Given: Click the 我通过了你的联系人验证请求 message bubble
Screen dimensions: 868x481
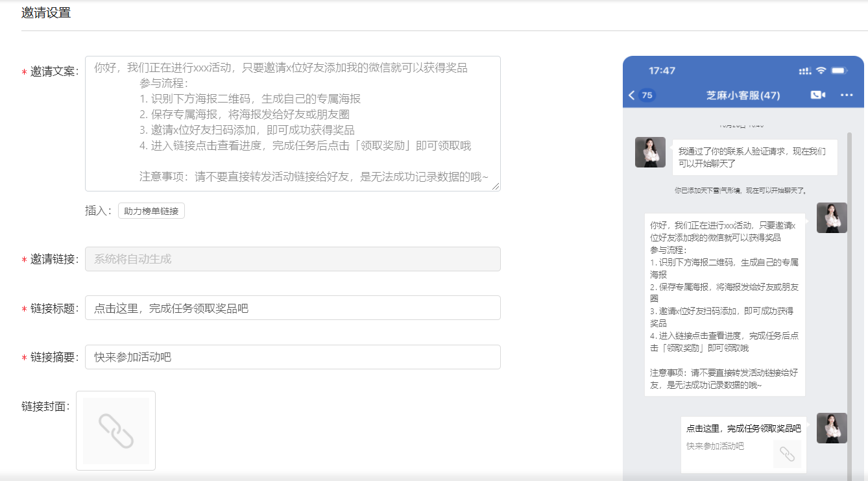Looking at the screenshot, I should (754, 157).
